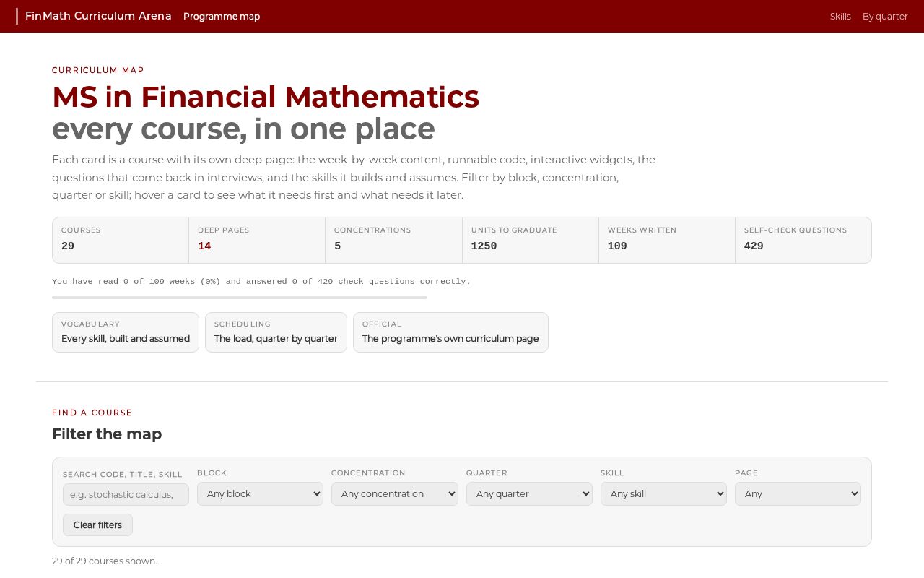
Task: Go to Programme map in header
Action: [x=222, y=17]
